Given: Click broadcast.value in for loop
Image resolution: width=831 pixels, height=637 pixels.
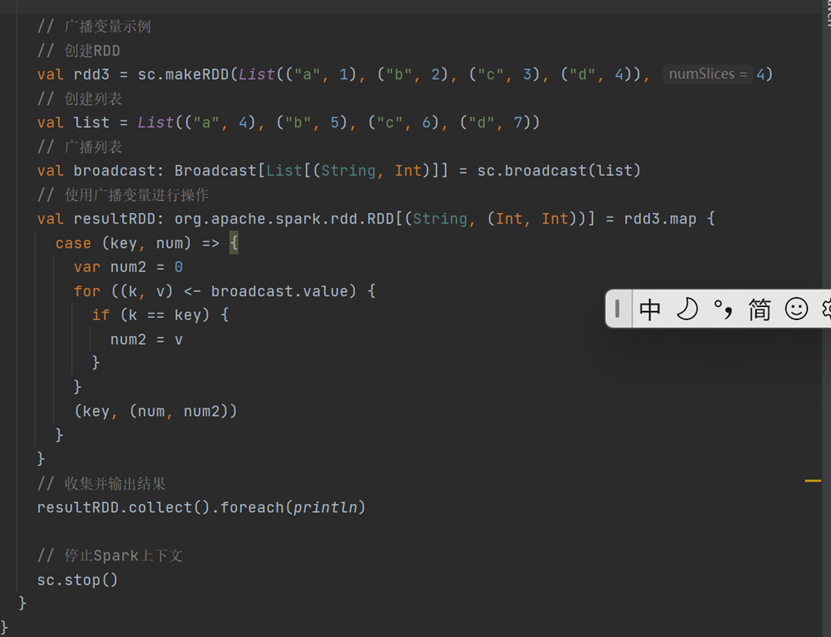Looking at the screenshot, I should click(x=279, y=291).
